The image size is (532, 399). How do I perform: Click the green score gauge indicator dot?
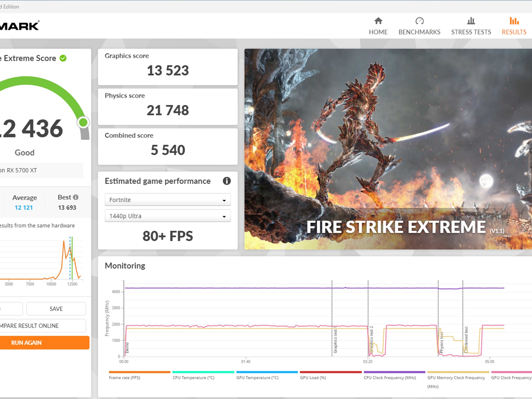83,122
